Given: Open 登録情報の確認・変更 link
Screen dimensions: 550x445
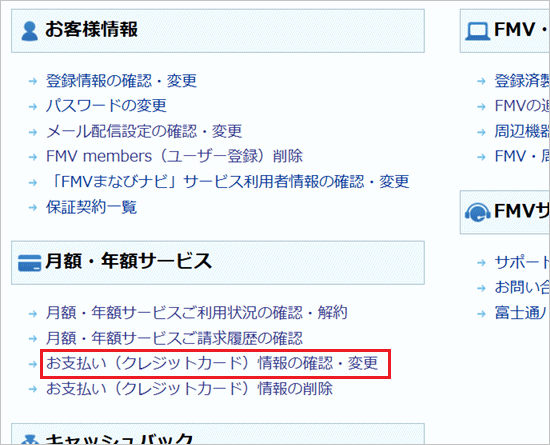Looking at the screenshot, I should point(121,81).
